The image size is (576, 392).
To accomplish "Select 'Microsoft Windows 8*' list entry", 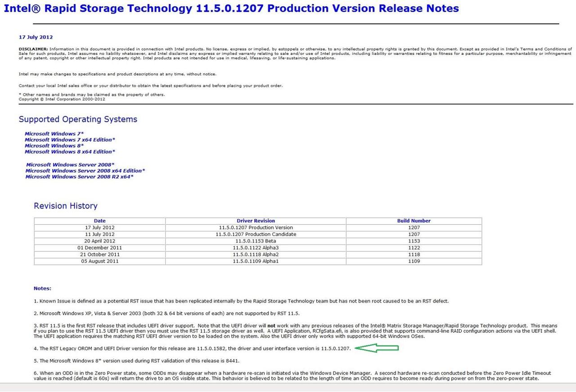I will pyautogui.click(x=54, y=146).
